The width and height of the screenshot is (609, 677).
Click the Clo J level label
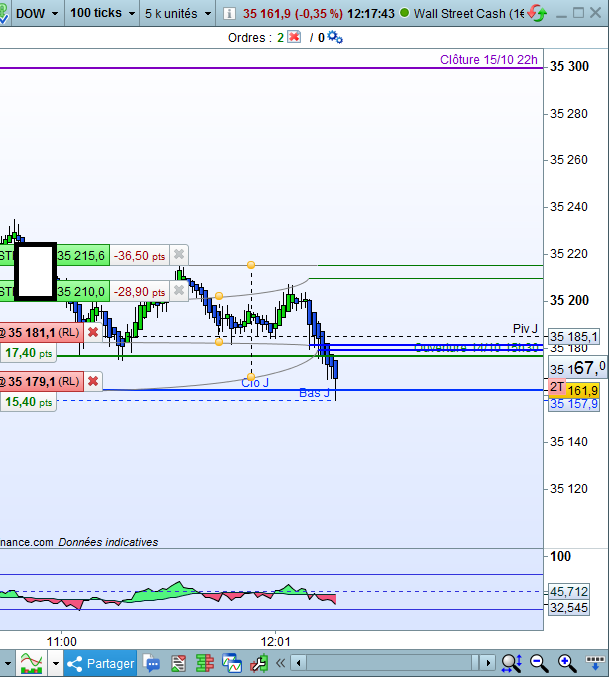[255, 383]
